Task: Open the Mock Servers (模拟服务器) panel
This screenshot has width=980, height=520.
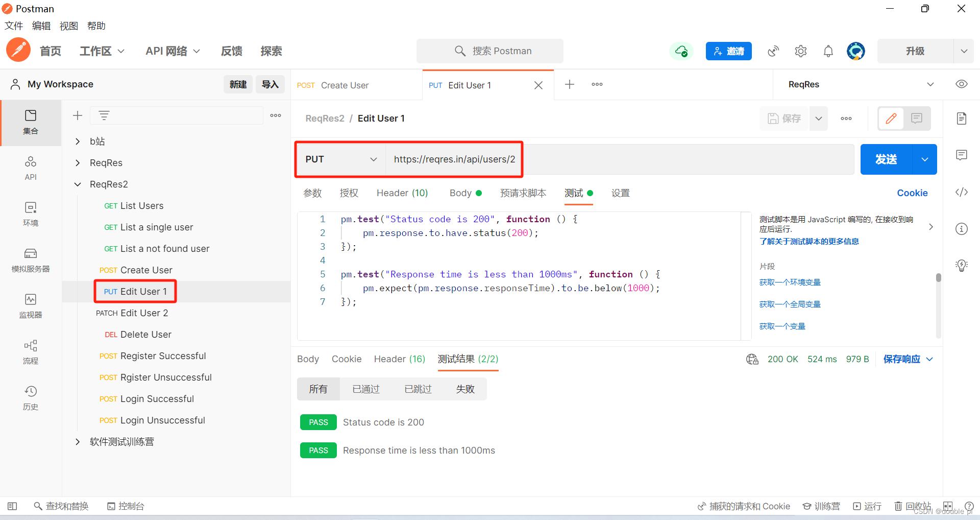Action: coord(31,261)
